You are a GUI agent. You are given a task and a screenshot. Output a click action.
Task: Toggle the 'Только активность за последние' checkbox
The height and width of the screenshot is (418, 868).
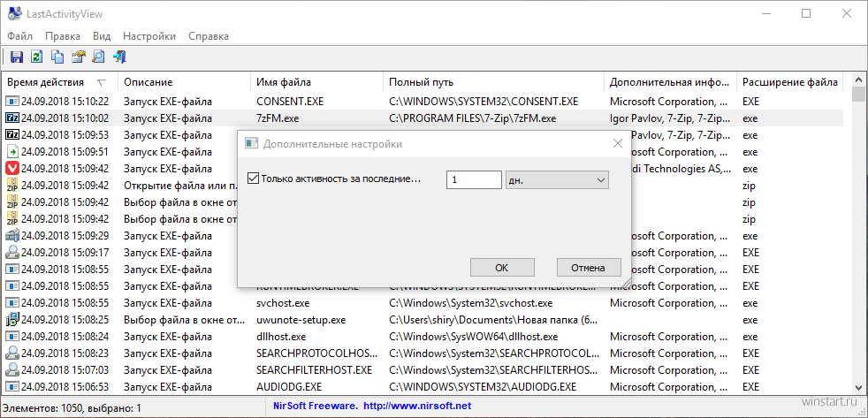pyautogui.click(x=254, y=179)
